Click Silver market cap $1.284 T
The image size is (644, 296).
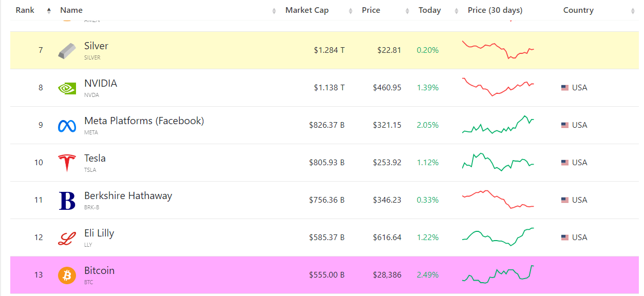pyautogui.click(x=329, y=50)
